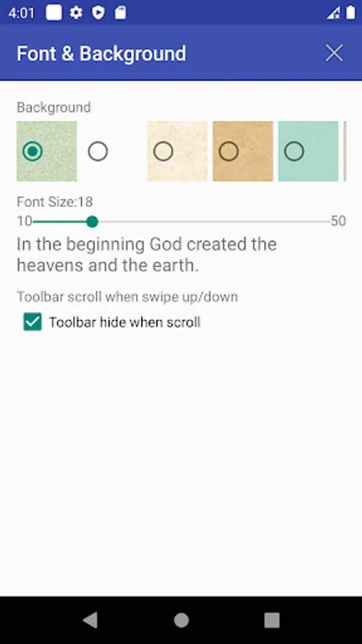Set font size to maximum 50 end
The image size is (362, 644).
pos(328,222)
